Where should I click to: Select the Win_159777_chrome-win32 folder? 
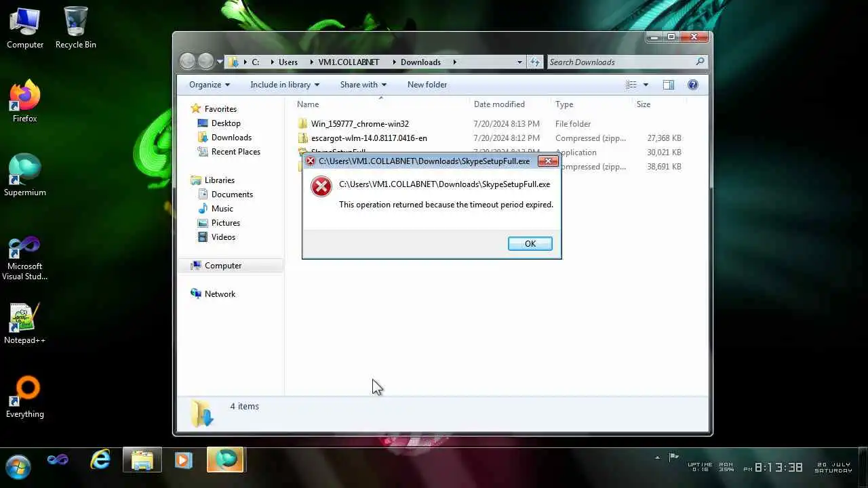pyautogui.click(x=359, y=124)
